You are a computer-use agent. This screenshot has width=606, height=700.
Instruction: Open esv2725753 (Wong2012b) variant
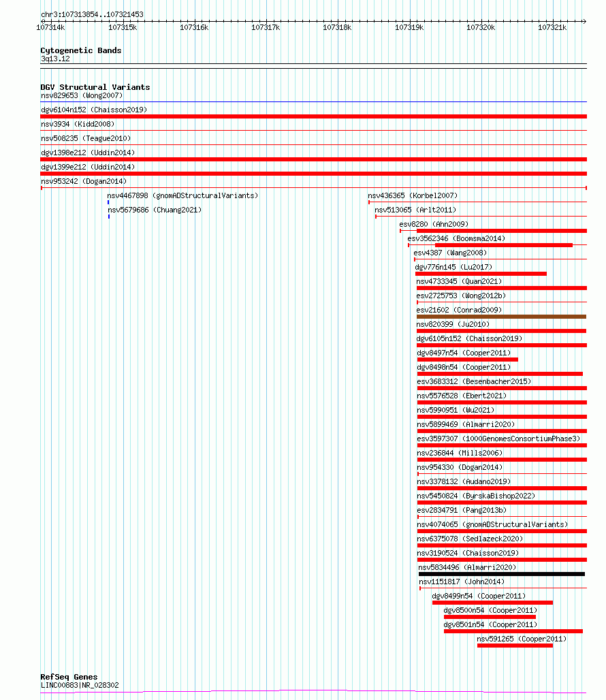461,296
